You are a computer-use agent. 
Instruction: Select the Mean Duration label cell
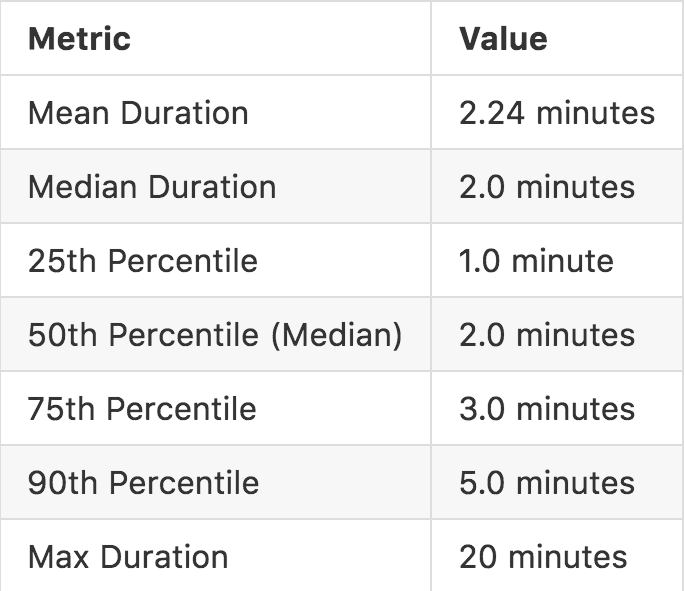pos(138,113)
